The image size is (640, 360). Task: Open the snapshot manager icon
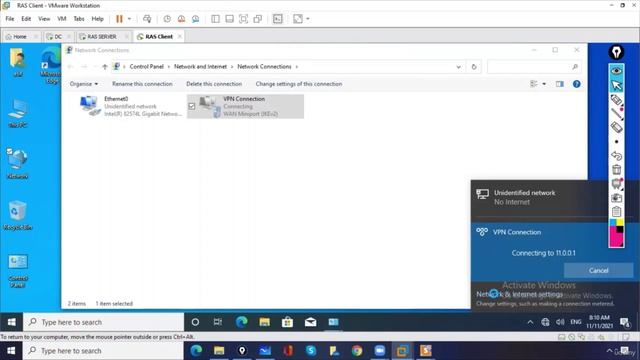click(196, 19)
